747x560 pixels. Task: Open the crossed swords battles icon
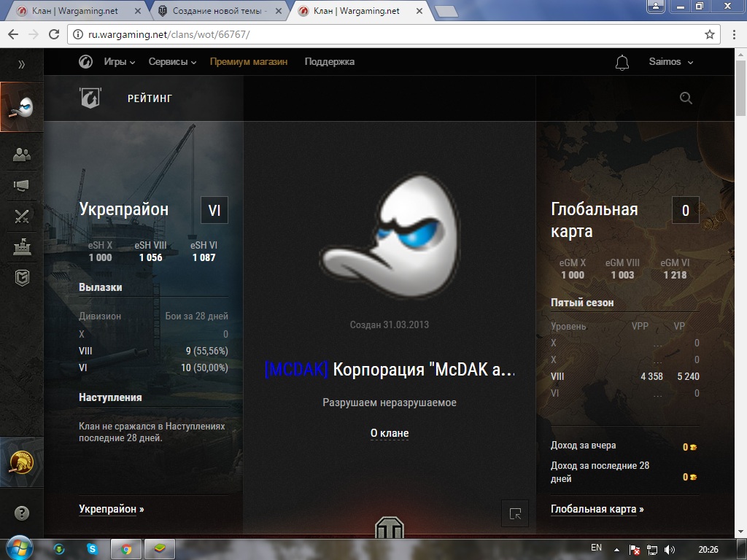click(x=22, y=217)
